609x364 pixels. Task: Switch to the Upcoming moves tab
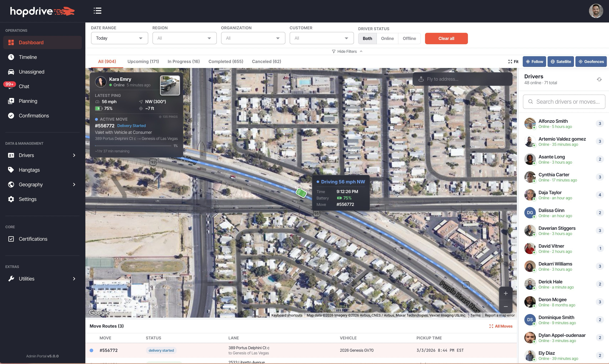tap(143, 61)
